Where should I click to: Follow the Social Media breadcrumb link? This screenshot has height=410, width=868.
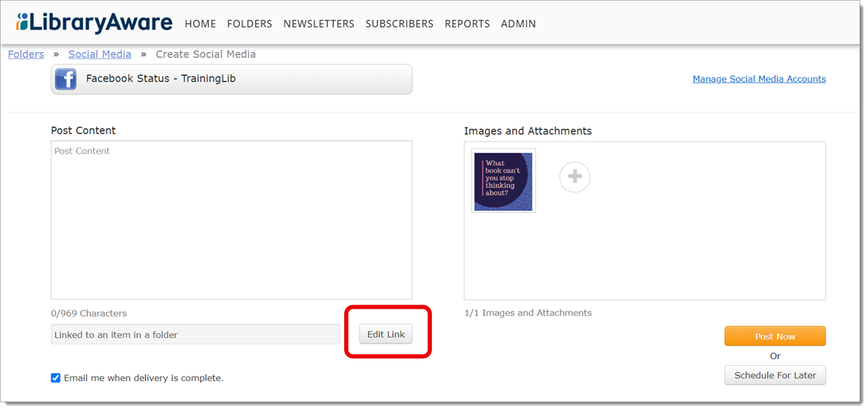pos(100,54)
